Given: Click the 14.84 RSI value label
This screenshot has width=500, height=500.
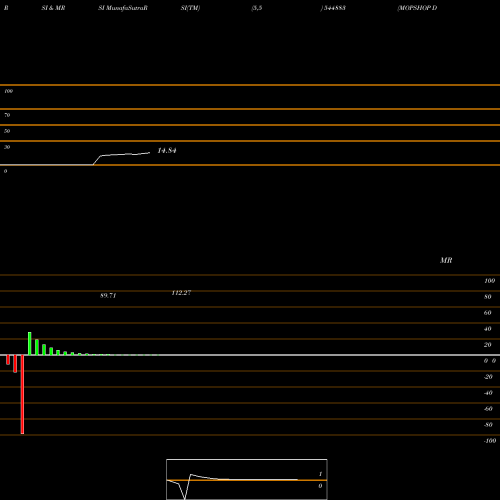Looking at the screenshot, I should pos(167,151).
